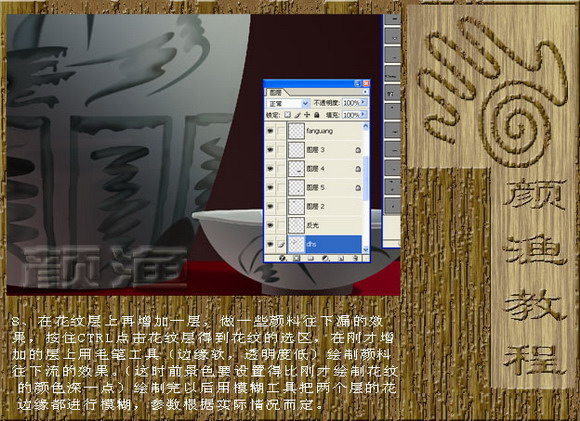Viewport: 580px width, 421px height.
Task: Lock transparent pixels in Layers panel
Action: 287,115
